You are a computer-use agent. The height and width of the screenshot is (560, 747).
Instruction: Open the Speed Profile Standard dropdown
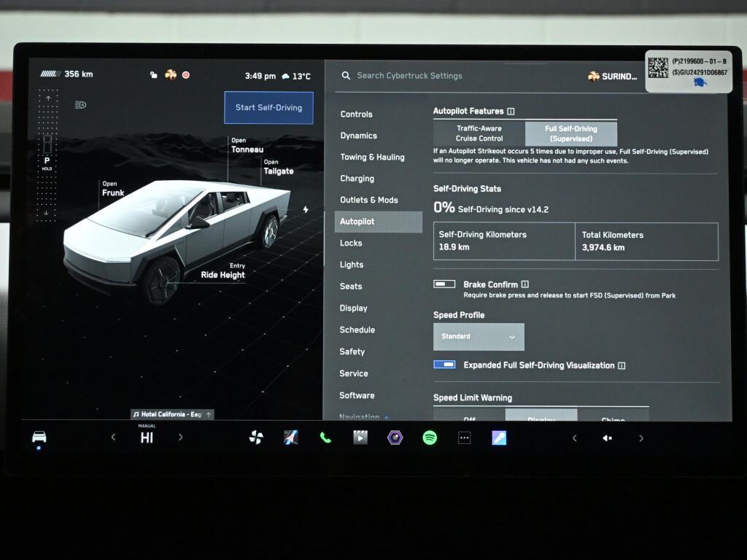[x=479, y=337]
